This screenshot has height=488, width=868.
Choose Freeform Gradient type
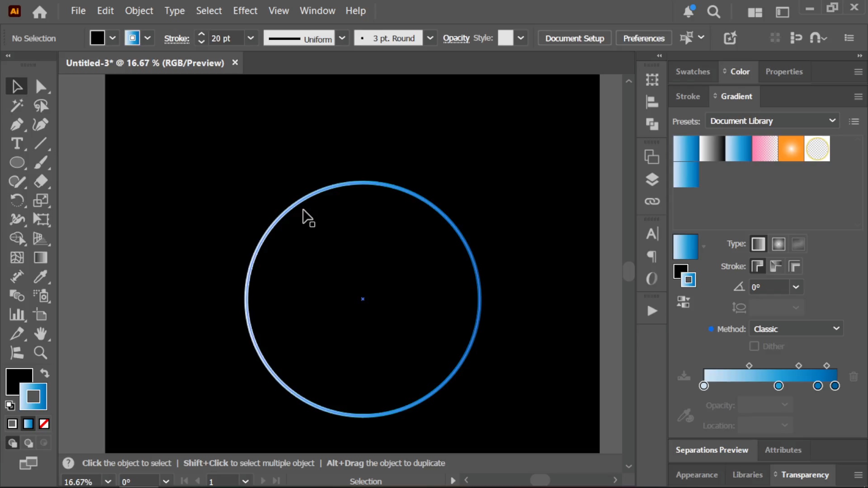click(798, 244)
